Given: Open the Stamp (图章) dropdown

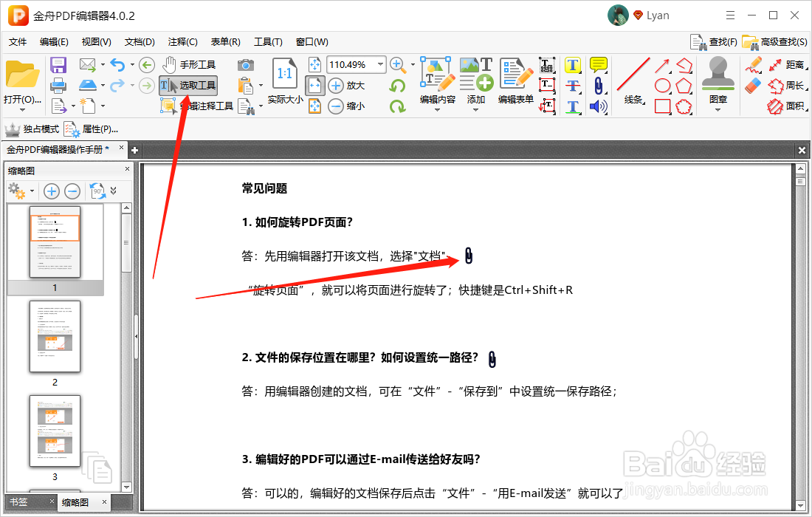Looking at the screenshot, I should tap(718, 110).
